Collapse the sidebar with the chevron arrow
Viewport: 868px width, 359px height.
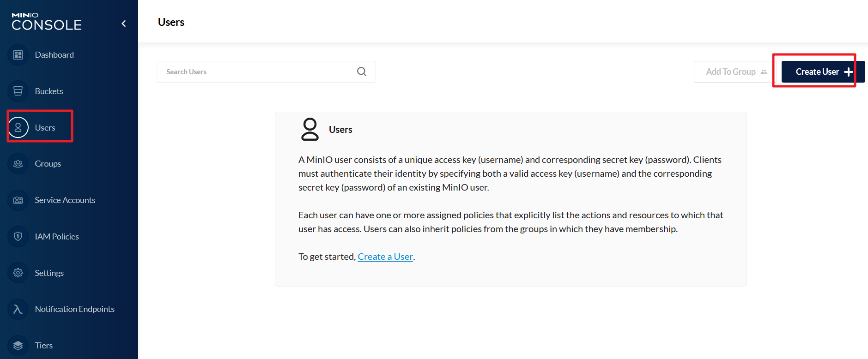pyautogui.click(x=124, y=24)
